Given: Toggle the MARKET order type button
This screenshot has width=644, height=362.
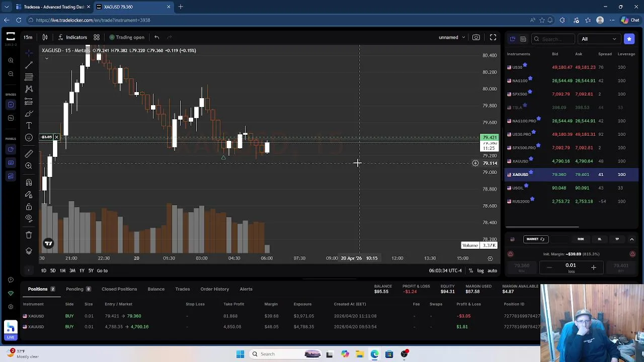Looking at the screenshot, I should [x=535, y=239].
